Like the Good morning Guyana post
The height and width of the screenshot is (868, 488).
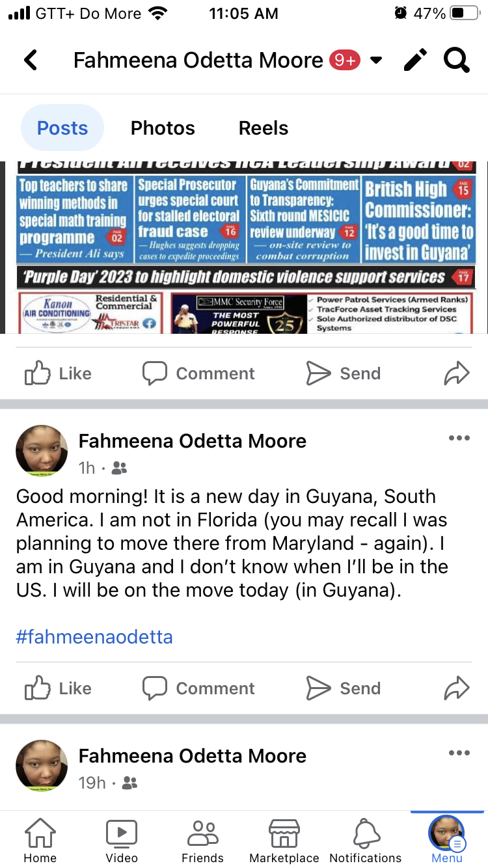(x=57, y=688)
